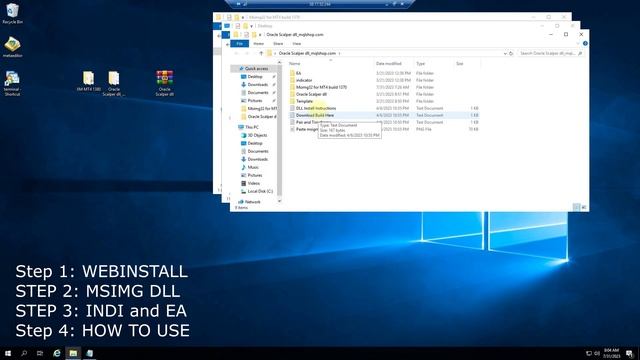Click the Up one level arrow

261,53
